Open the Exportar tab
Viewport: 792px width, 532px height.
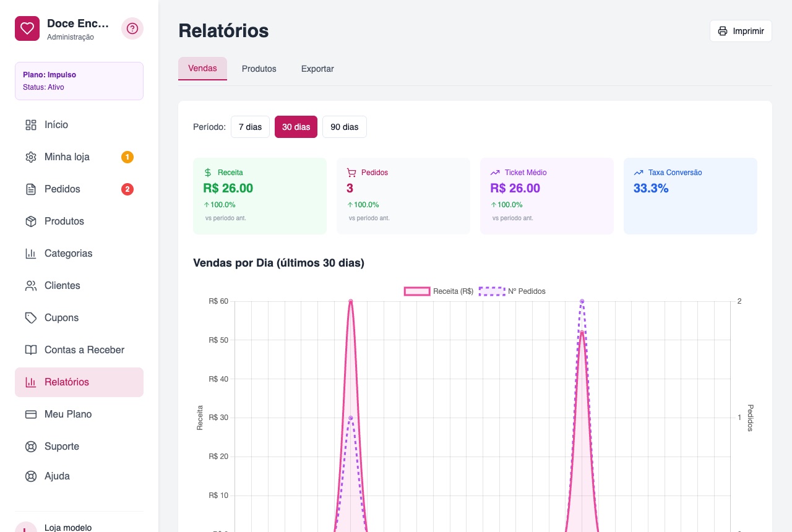pos(317,69)
